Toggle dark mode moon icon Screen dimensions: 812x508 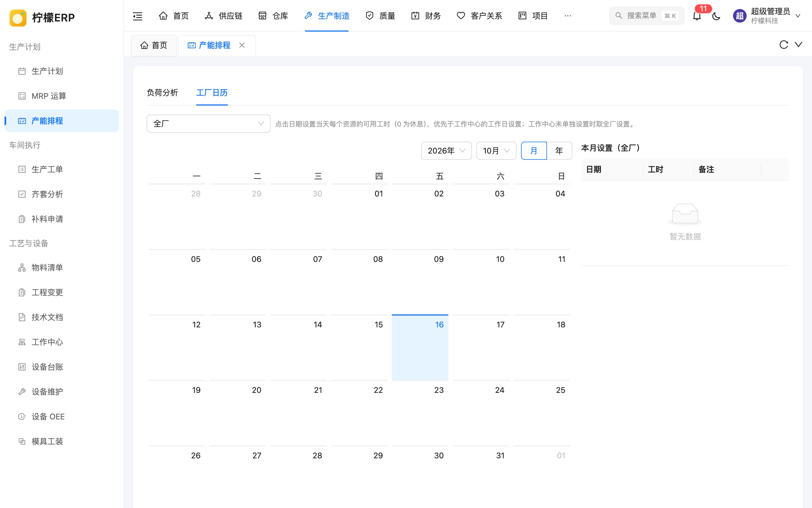716,16
